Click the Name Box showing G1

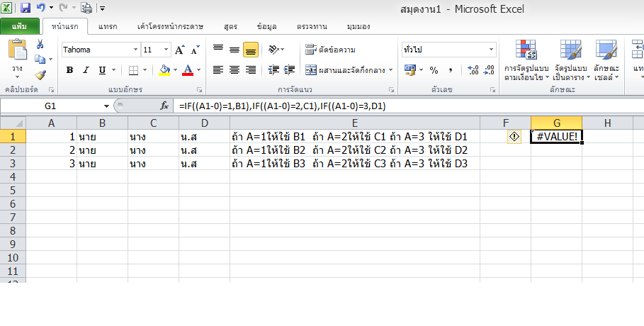(50, 106)
